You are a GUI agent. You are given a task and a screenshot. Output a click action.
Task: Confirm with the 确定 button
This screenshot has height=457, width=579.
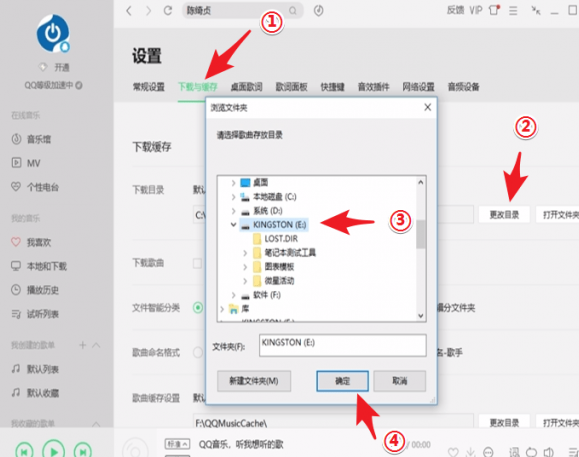click(342, 381)
